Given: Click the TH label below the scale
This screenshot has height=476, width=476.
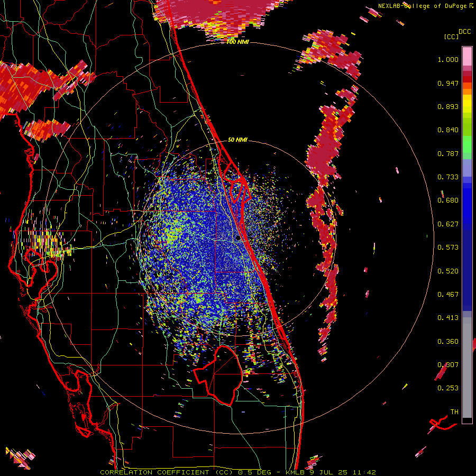Looking at the screenshot, I should point(454,412).
